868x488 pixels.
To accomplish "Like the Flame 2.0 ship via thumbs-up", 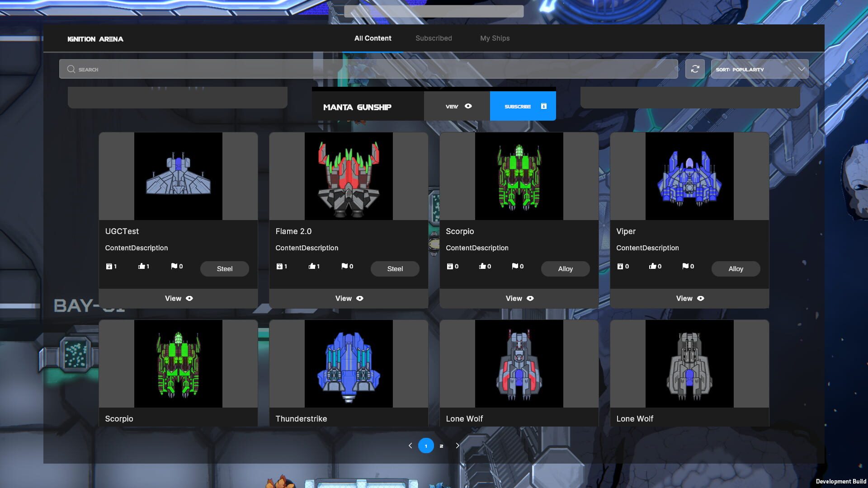I will [312, 266].
